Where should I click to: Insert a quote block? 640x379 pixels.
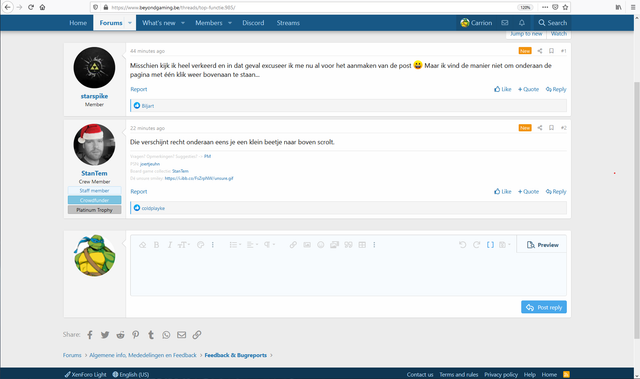[348, 245]
